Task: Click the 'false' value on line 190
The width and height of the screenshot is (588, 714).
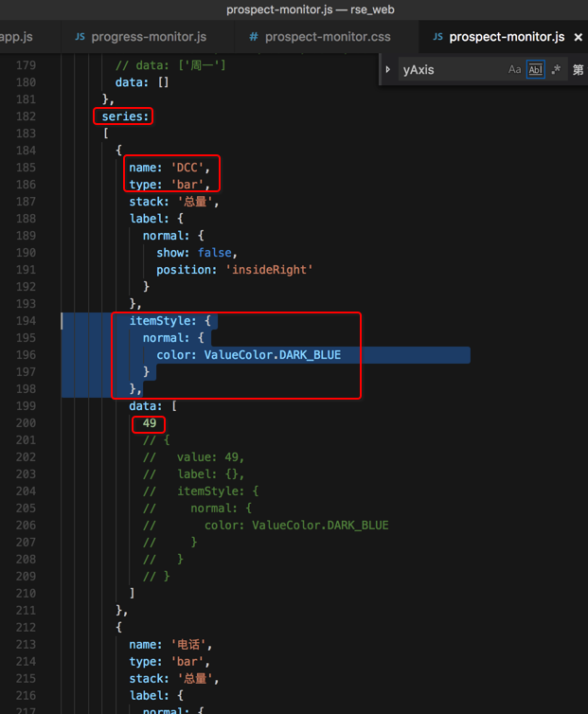Action: click(x=215, y=253)
